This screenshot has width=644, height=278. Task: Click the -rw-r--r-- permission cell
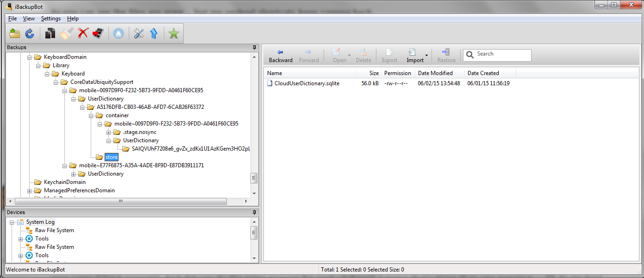[x=396, y=83]
